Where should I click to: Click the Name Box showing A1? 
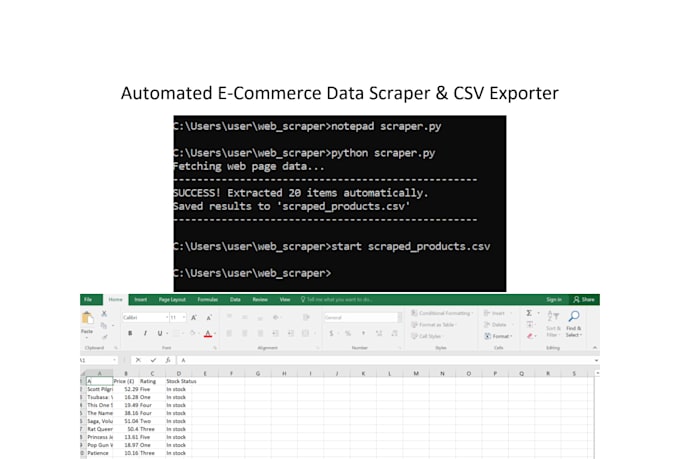pos(98,361)
